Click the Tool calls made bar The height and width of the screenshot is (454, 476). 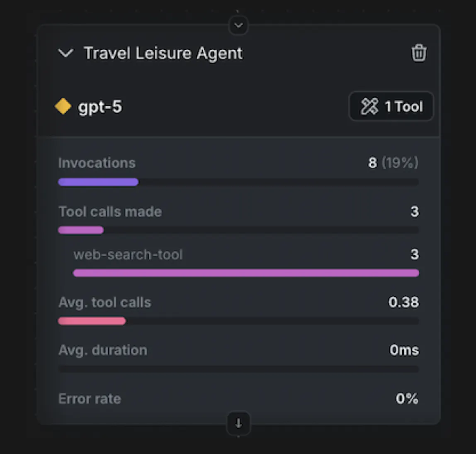pos(81,230)
